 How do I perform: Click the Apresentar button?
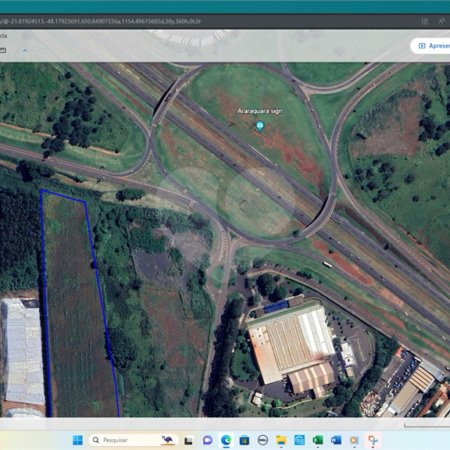[431, 46]
